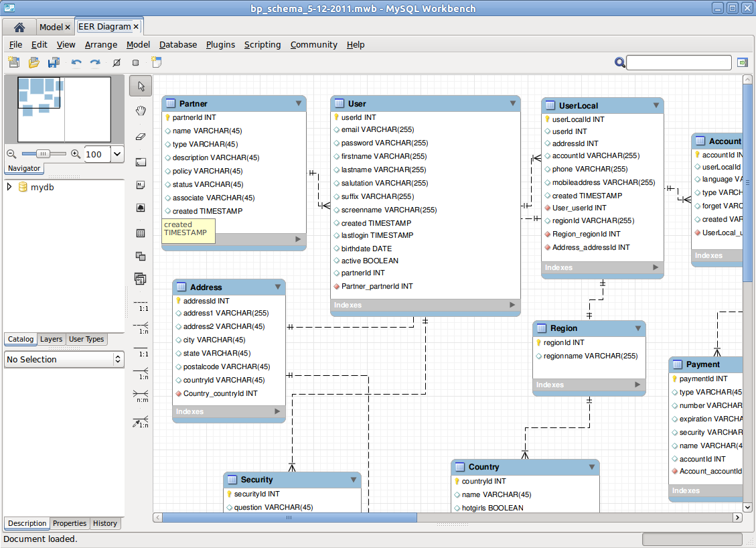Screen dimensions: 756x548
Task: Open the Community menu
Action: pyautogui.click(x=313, y=44)
